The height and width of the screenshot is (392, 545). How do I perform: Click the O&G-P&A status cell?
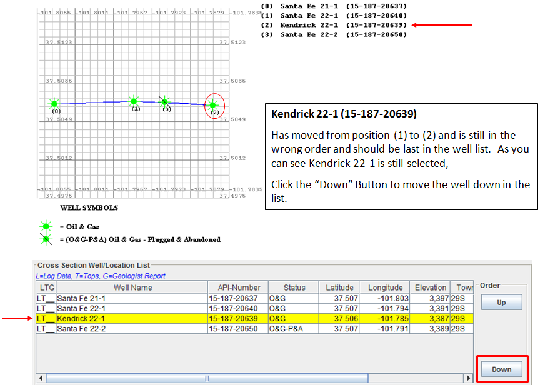(294, 329)
